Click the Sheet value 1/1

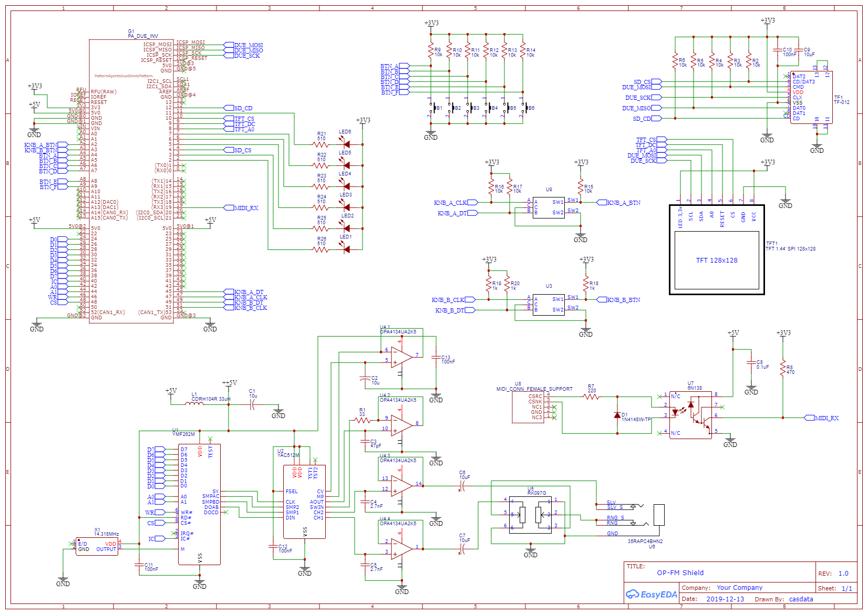pos(847,588)
